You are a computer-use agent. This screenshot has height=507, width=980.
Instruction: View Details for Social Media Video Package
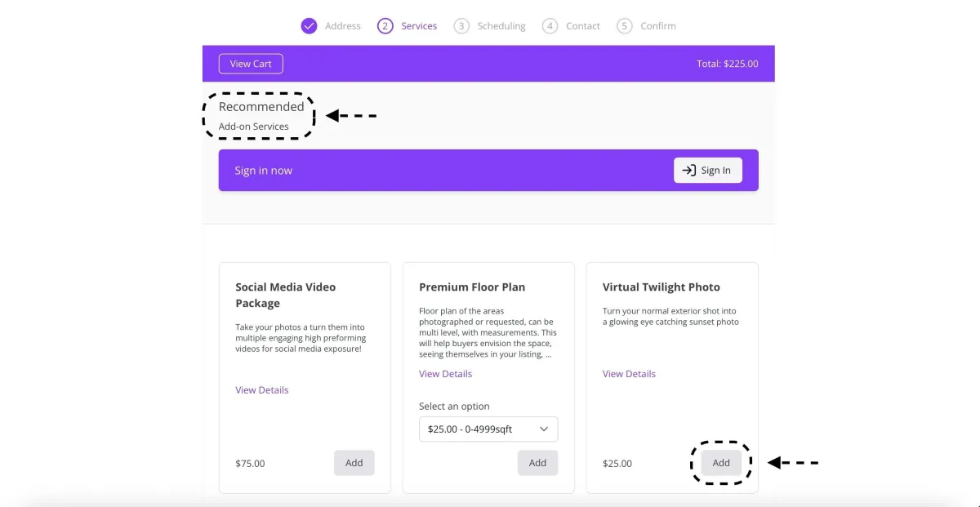point(262,390)
